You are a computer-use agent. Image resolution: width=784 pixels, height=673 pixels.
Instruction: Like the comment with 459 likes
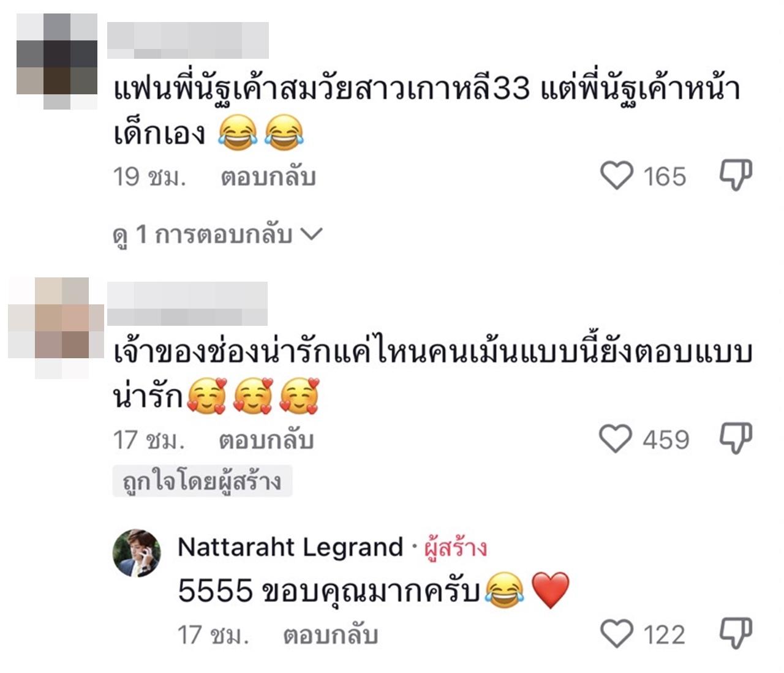[x=615, y=439]
